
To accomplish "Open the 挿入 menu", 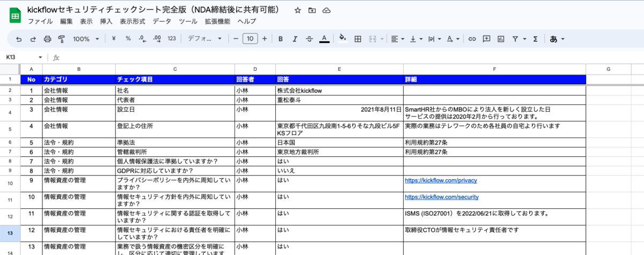I will point(106,21).
